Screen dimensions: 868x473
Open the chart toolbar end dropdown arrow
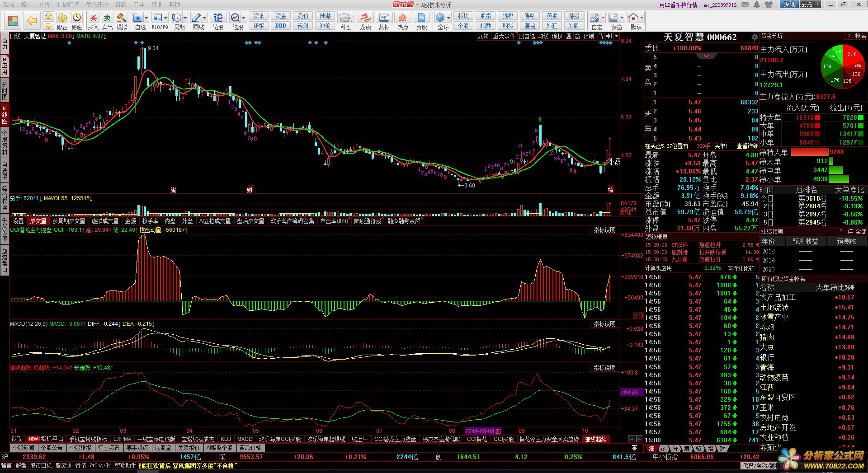616,36
